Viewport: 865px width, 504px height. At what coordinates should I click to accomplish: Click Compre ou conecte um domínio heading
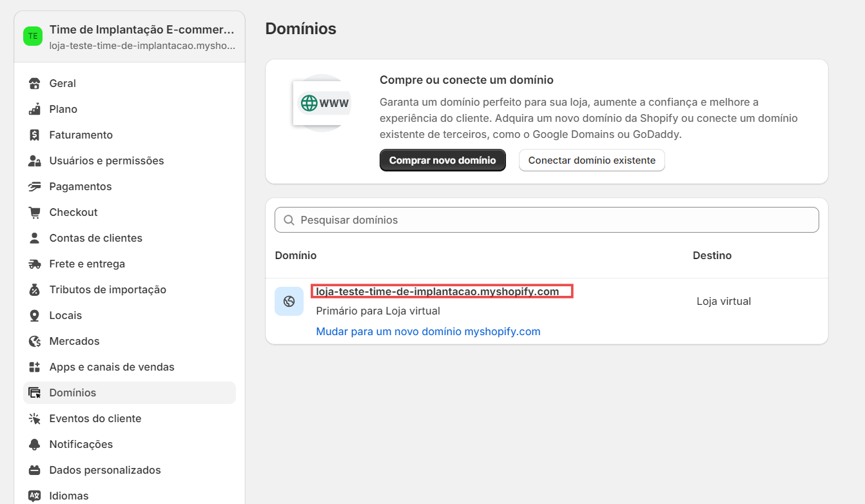467,81
